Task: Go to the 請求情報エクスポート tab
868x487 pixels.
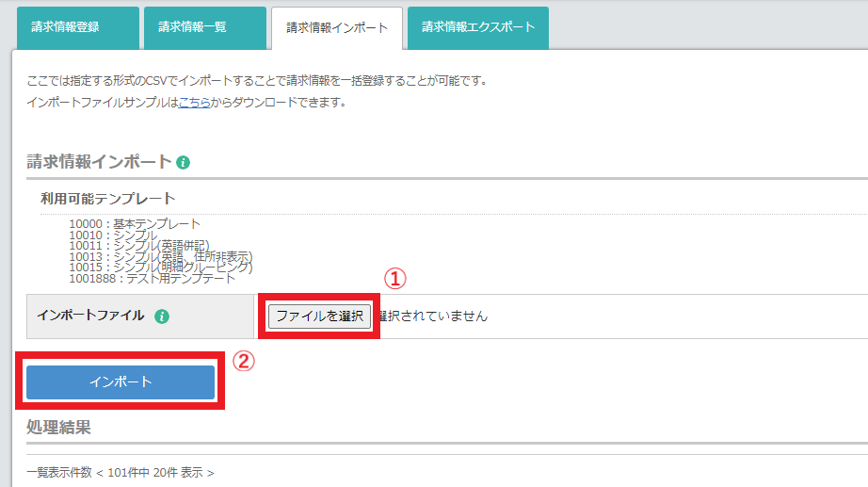Action: [478, 27]
